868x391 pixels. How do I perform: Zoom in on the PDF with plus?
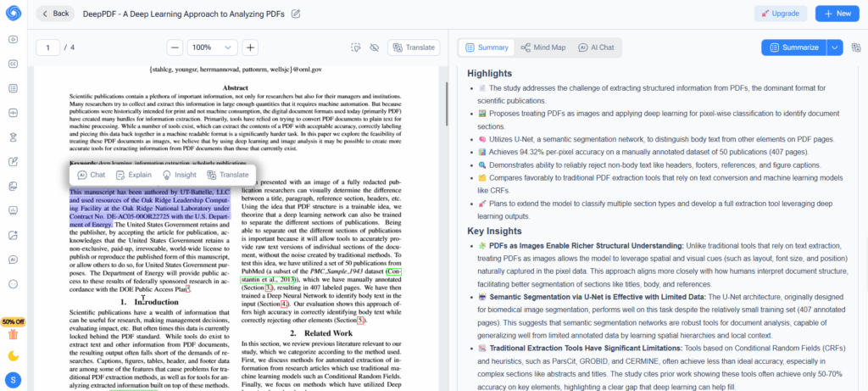click(x=250, y=47)
